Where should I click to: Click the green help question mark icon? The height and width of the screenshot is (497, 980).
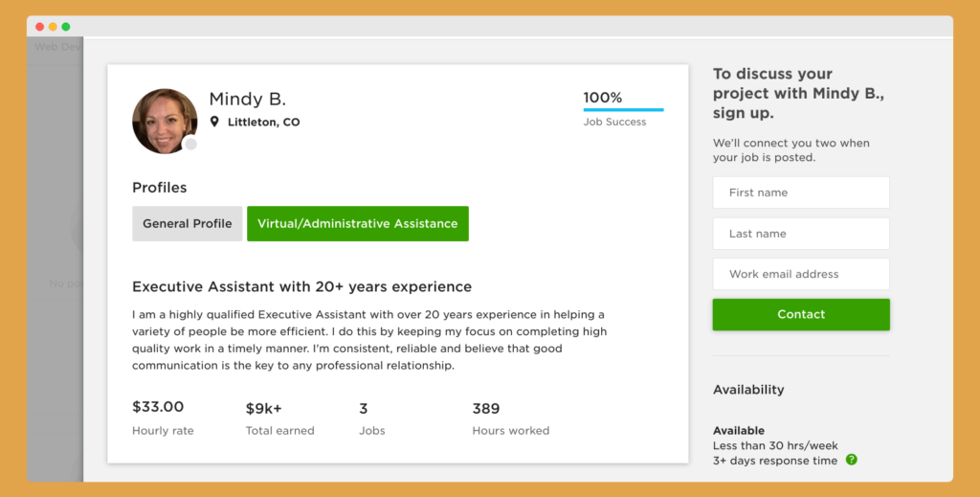[851, 460]
